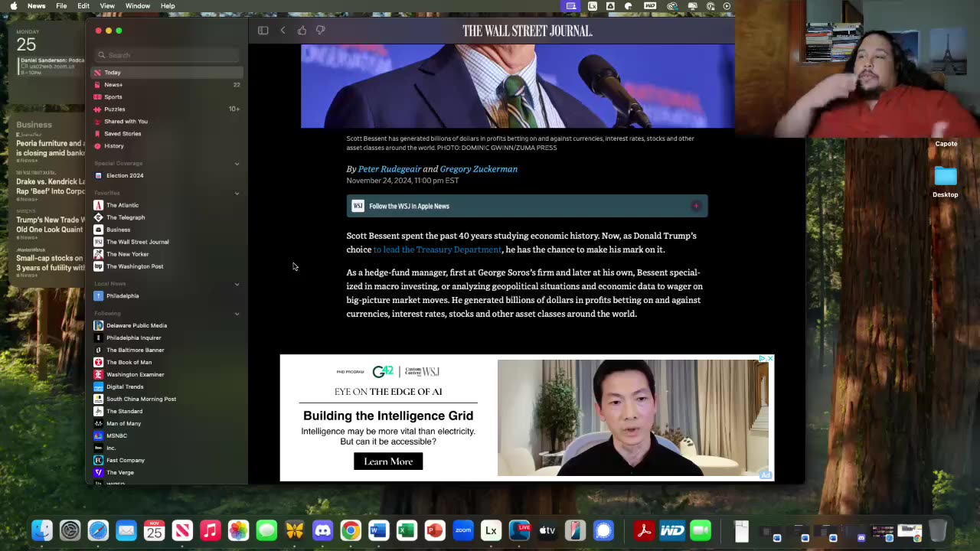Open the Apple menu
Image resolution: width=980 pixels, height=551 pixels.
(x=12, y=6)
